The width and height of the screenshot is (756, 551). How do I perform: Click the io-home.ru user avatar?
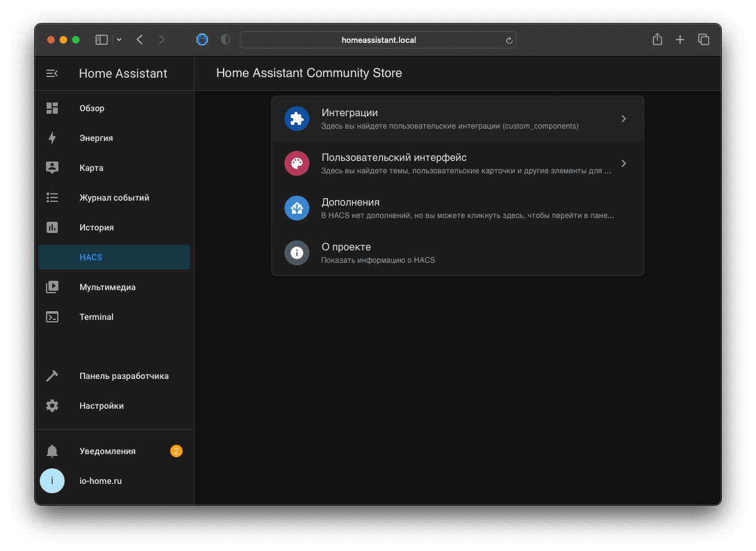[x=52, y=481]
